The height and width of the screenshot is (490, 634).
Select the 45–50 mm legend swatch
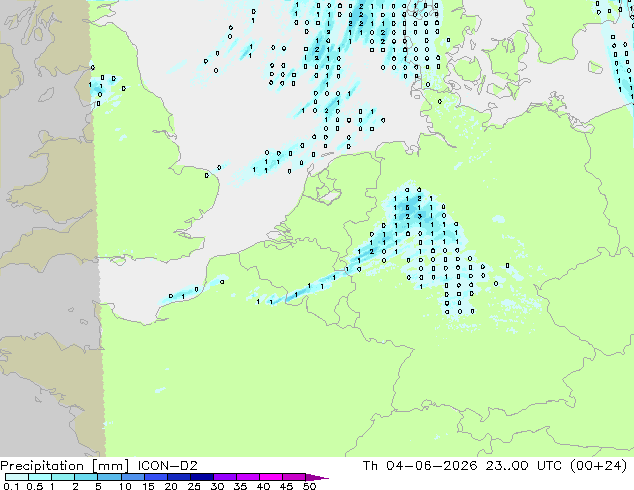(294, 477)
